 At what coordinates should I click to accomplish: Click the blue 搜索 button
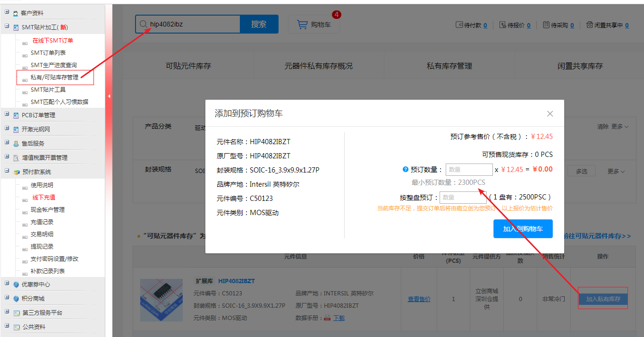click(x=259, y=24)
